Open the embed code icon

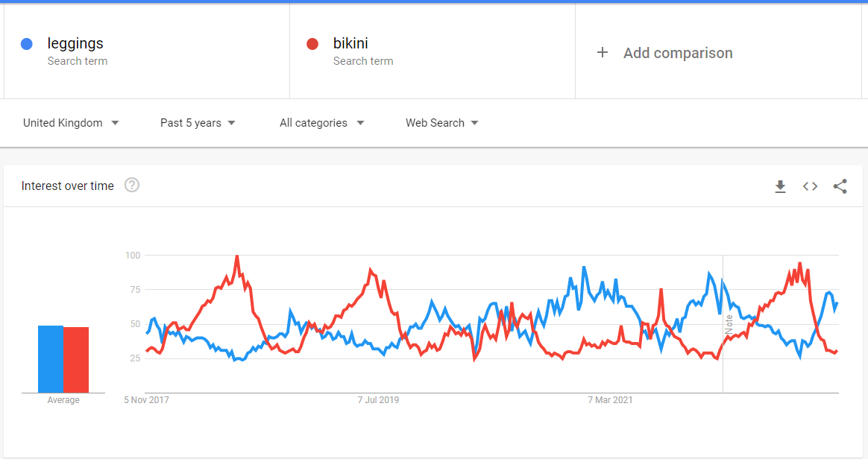(810, 186)
